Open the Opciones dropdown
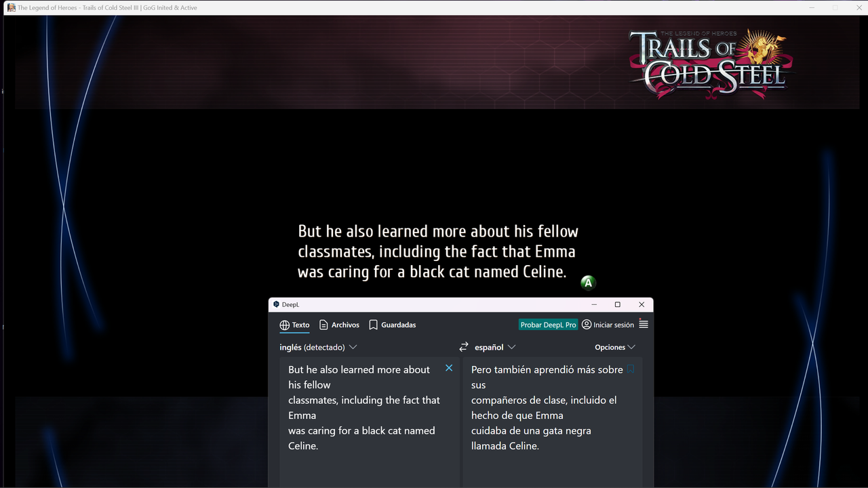This screenshot has width=868, height=488. click(x=615, y=347)
